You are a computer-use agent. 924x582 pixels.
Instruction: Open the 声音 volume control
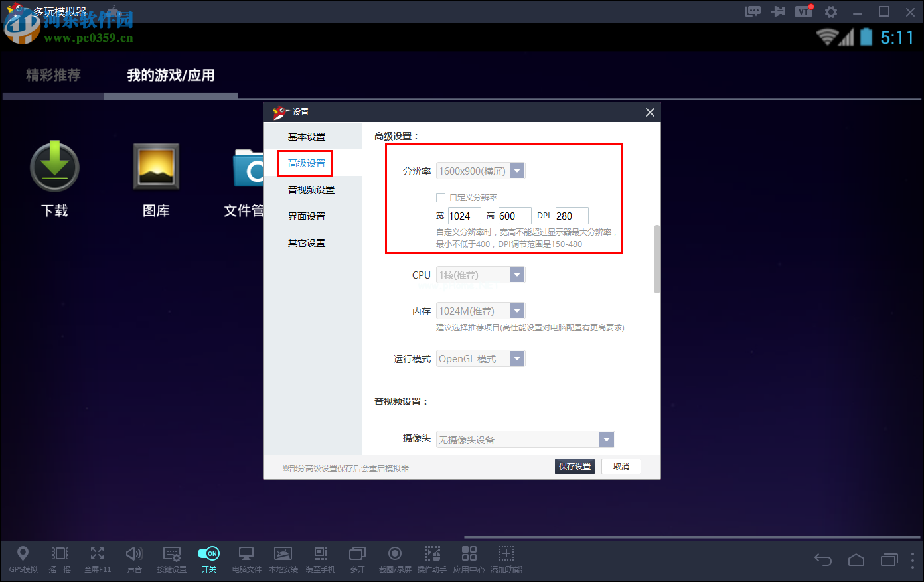[x=135, y=559]
